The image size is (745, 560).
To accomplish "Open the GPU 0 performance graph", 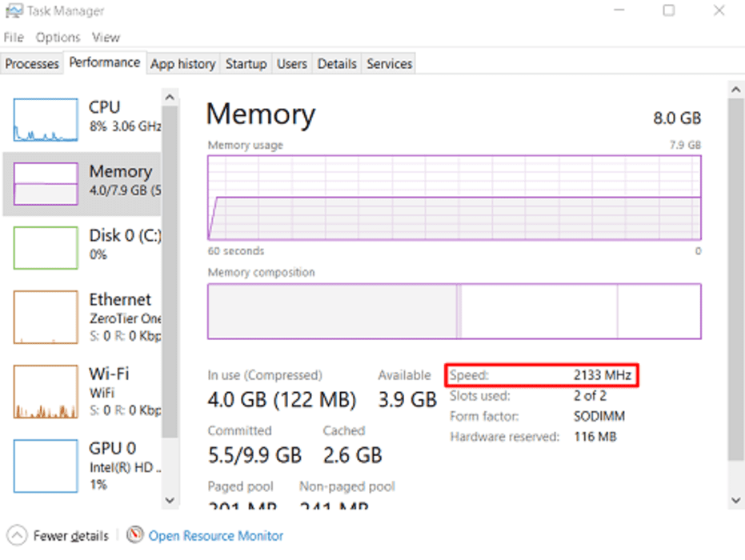I will tap(46, 465).
